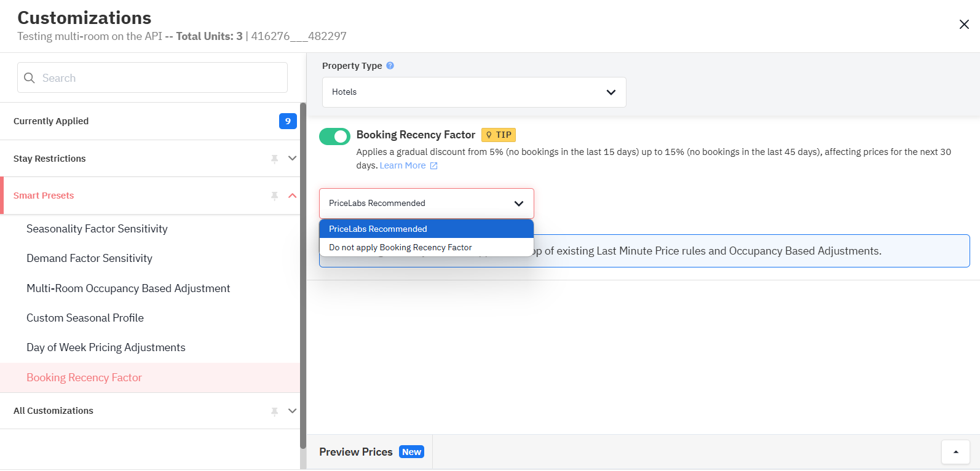The height and width of the screenshot is (471, 980).
Task: Click the Currently Applied count badge 9
Action: click(288, 121)
